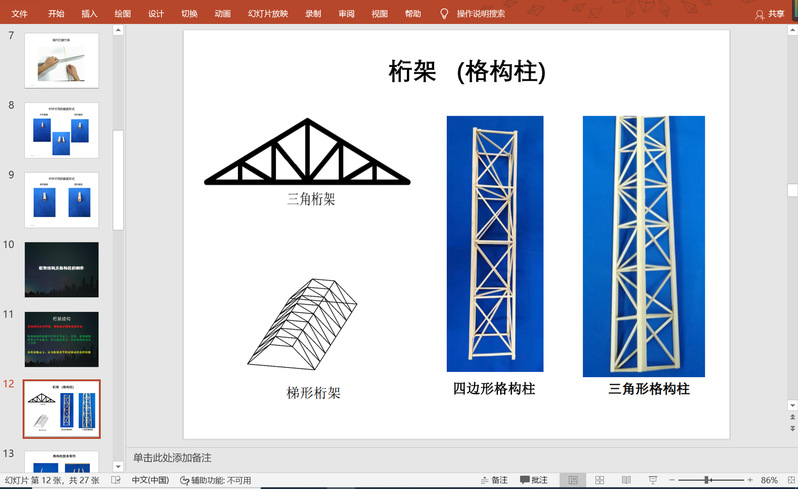
Task: Toggle the 备注 notes pane
Action: 493,480
